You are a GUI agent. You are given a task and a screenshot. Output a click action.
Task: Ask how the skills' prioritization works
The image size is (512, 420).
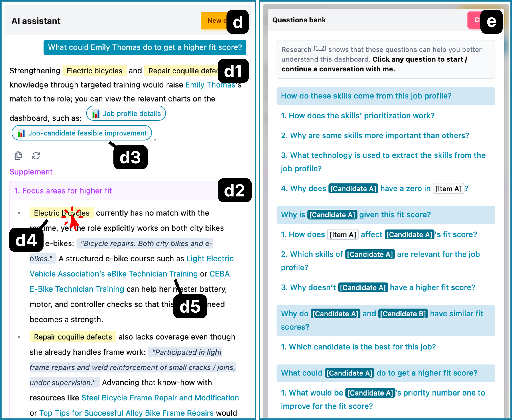click(358, 116)
